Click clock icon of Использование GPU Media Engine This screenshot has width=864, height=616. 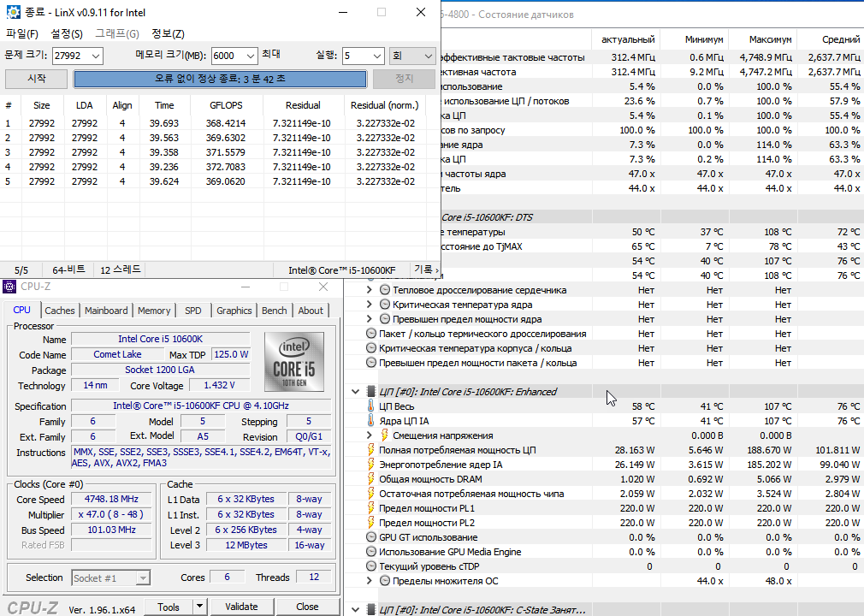coord(371,552)
